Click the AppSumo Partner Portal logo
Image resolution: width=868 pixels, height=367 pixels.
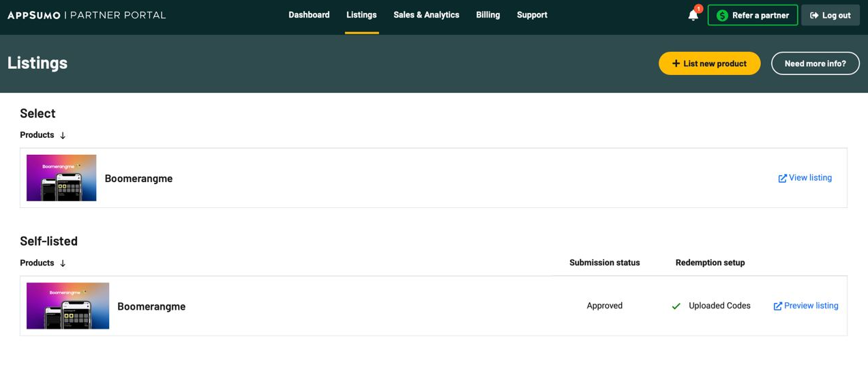[87, 15]
